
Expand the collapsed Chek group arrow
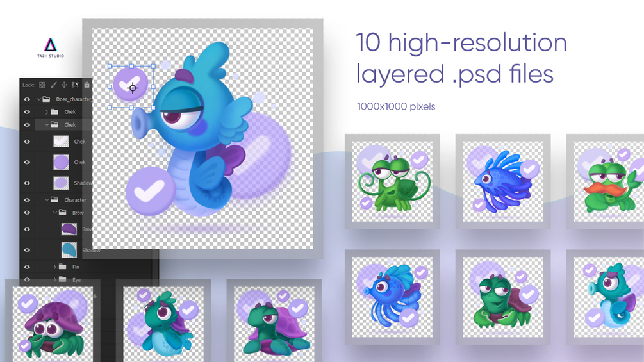[46, 111]
